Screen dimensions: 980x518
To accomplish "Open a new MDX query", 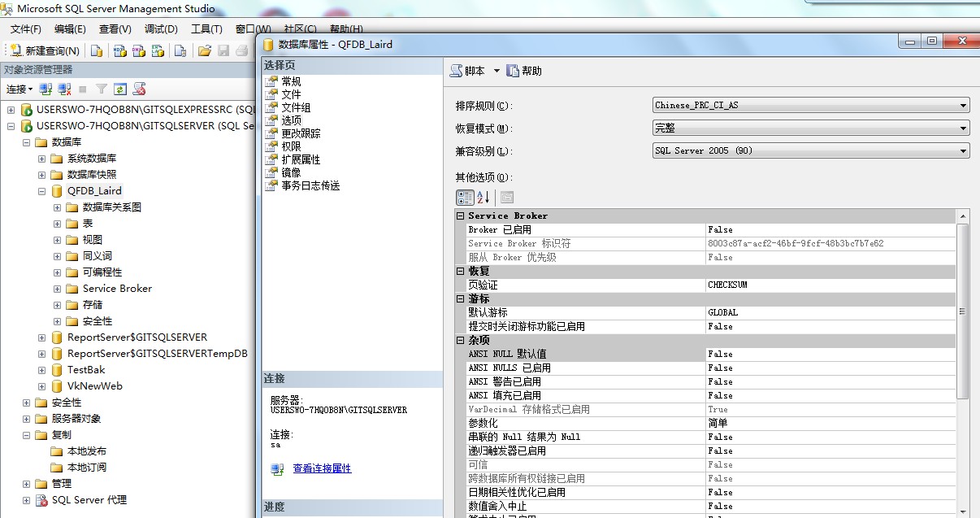I will coord(119,50).
